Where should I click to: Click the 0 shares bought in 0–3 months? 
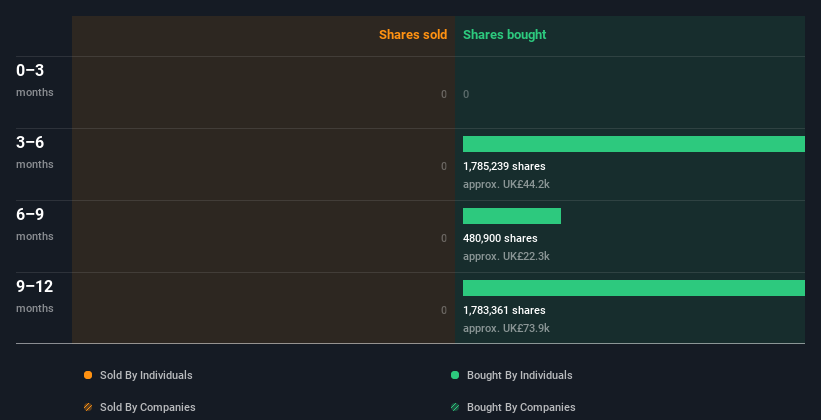tap(466, 94)
